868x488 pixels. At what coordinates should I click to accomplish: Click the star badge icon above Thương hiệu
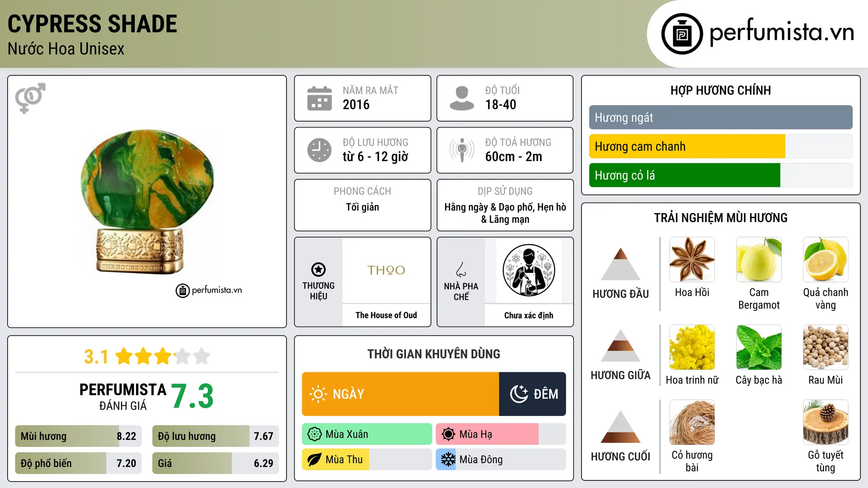tap(318, 269)
